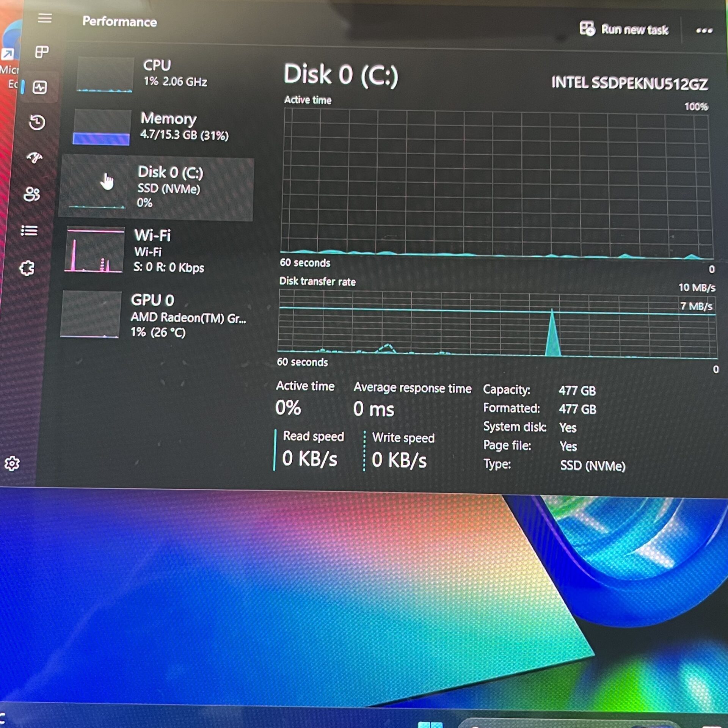Open the App history icon

click(37, 122)
